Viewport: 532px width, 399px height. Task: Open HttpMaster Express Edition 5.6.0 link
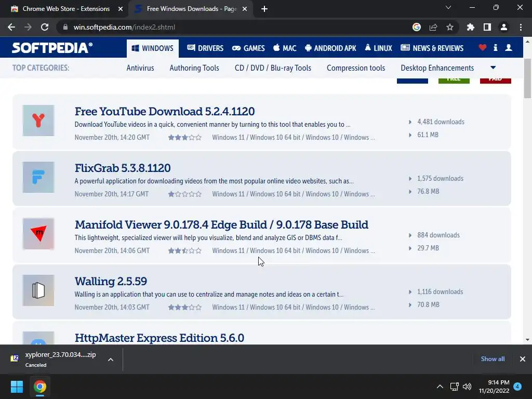[x=159, y=338]
